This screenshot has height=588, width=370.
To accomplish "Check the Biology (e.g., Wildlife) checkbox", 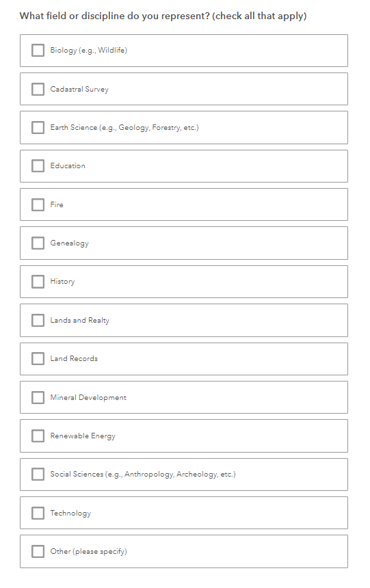I will click(x=38, y=50).
